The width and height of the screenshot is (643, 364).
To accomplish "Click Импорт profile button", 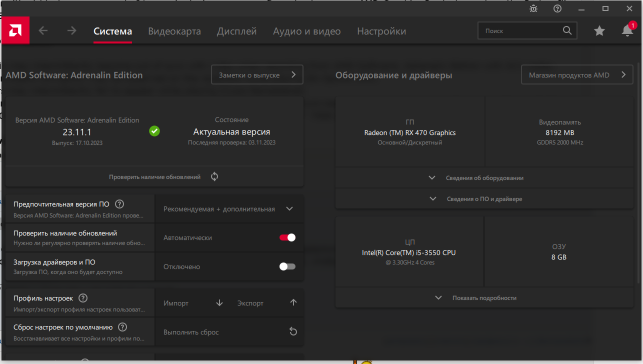I will [193, 303].
